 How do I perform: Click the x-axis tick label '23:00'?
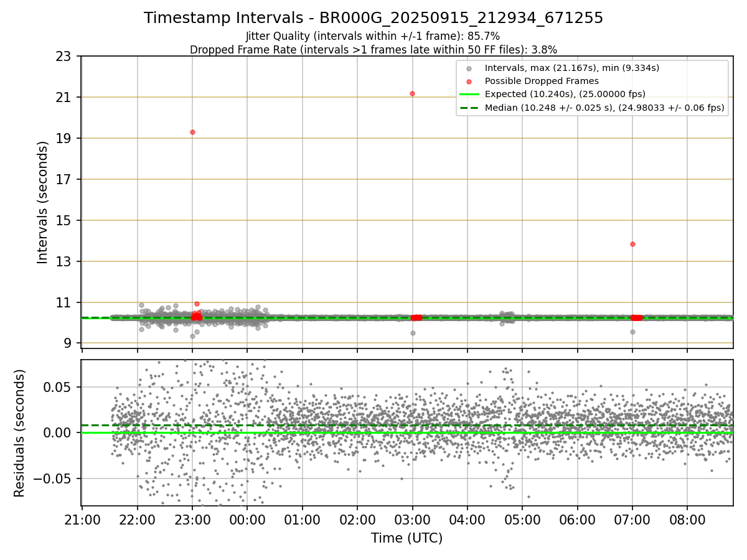(192, 520)
